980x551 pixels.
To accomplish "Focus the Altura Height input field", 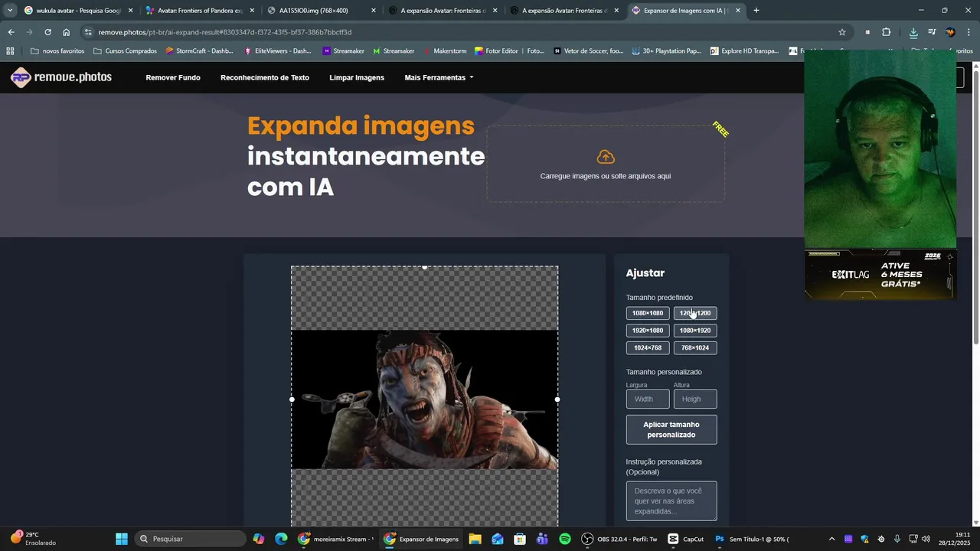I will pyautogui.click(x=695, y=399).
